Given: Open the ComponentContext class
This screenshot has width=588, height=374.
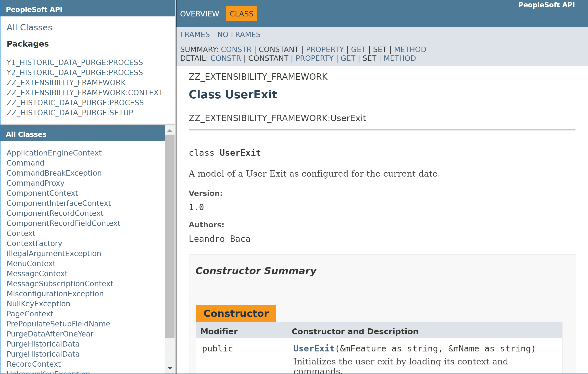Looking at the screenshot, I should (42, 193).
